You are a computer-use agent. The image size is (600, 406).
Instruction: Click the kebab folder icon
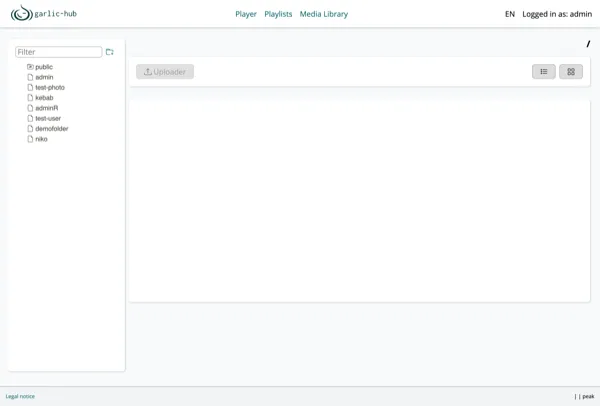pos(30,98)
